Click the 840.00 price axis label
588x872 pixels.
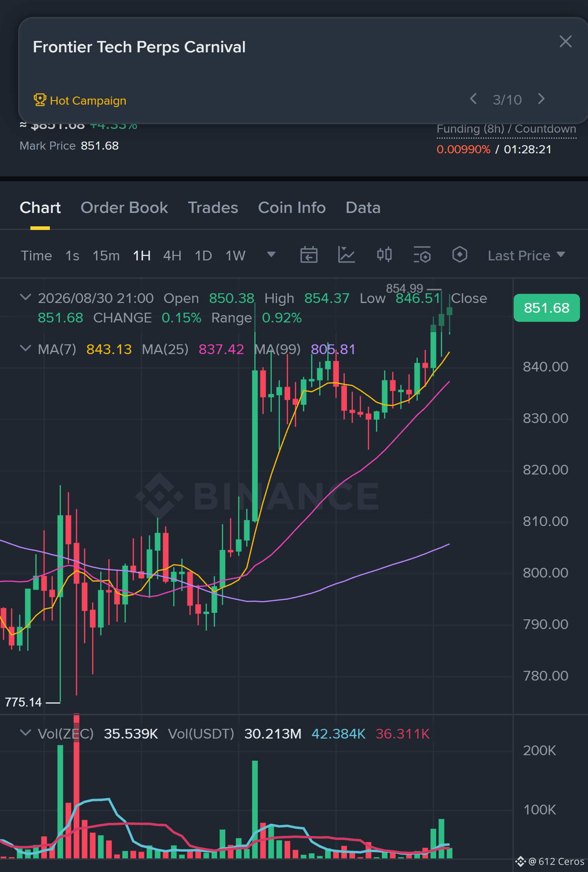point(545,367)
